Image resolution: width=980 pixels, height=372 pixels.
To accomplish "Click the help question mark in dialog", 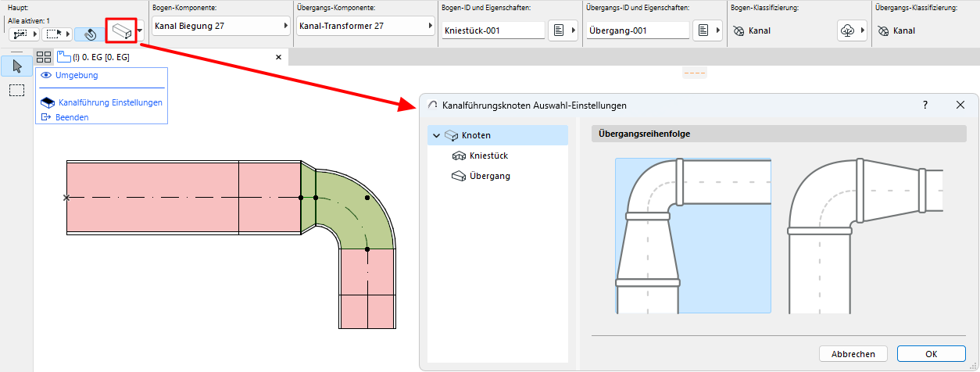I will (925, 105).
